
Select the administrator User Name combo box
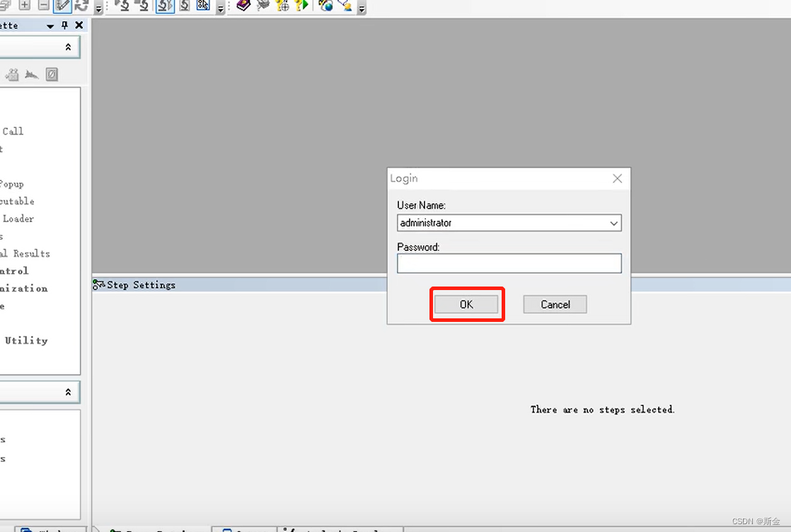pyautogui.click(x=509, y=223)
